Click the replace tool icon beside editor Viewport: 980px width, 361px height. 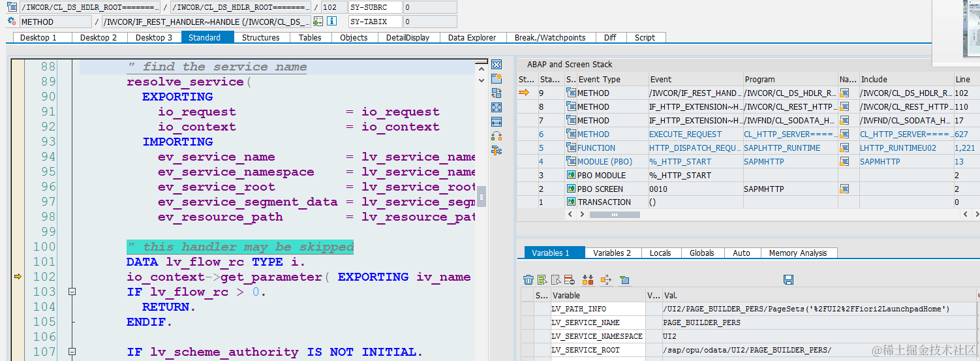[x=497, y=93]
